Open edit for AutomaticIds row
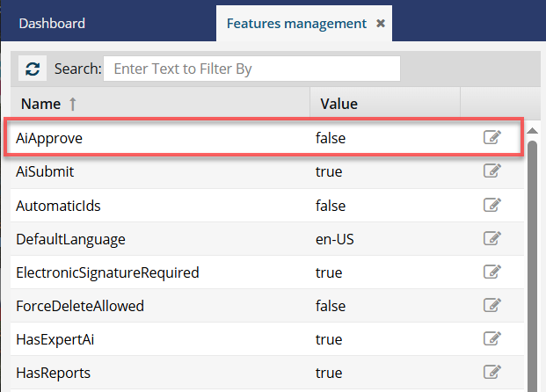The image size is (546, 392). pos(492,205)
